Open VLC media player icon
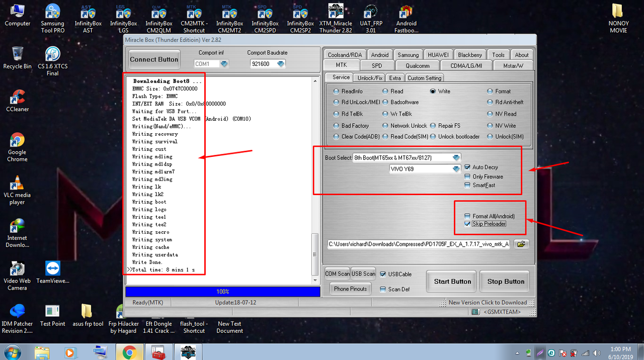Screen dimensions: 644x360 click(17, 190)
